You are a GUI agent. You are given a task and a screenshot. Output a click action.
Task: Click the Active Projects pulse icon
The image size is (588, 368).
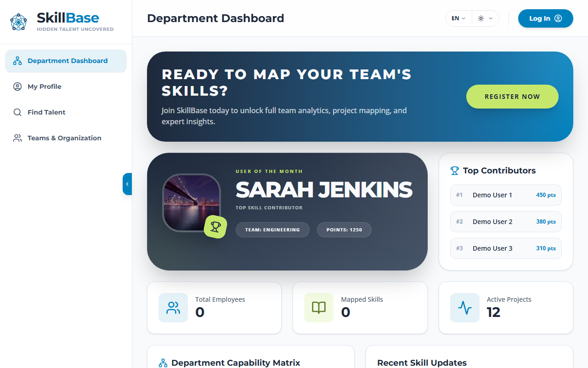coord(465,308)
